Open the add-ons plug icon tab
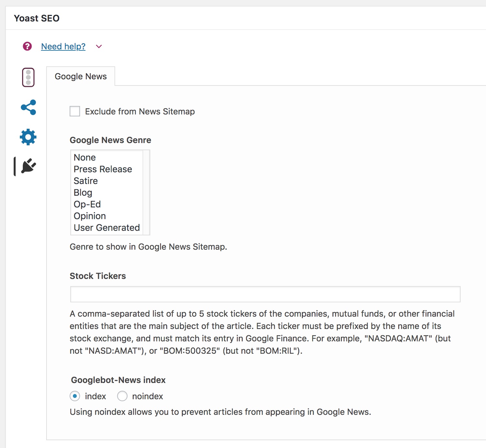The image size is (486, 448). (29, 166)
